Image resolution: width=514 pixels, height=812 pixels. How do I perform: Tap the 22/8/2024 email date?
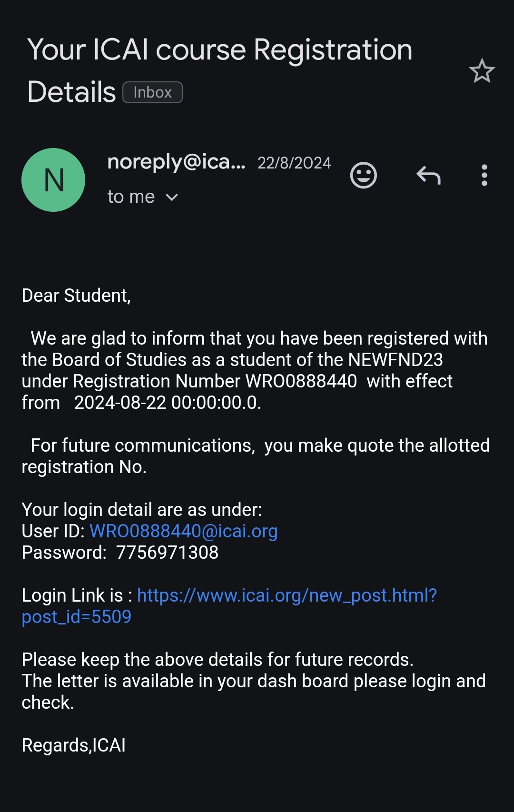[x=294, y=163]
